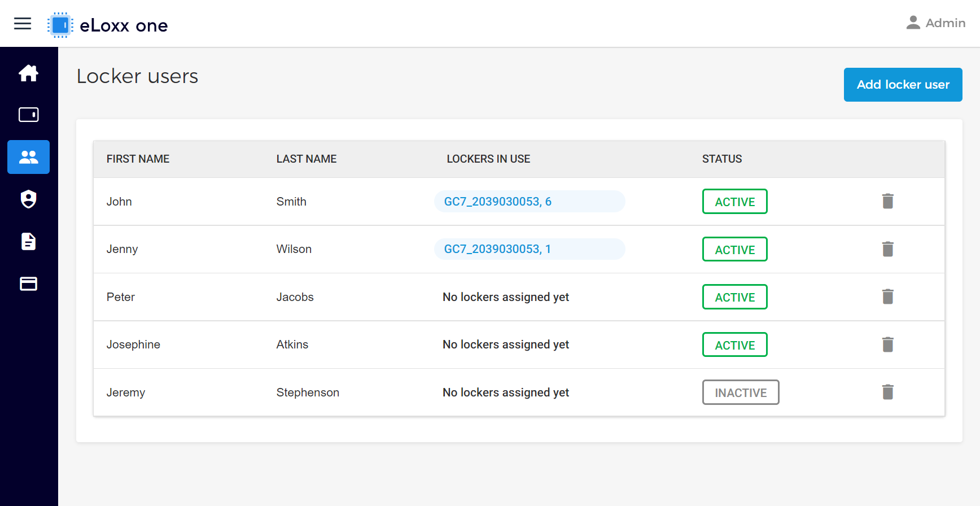
Task: Select the Locker users sidebar icon
Action: (x=28, y=157)
